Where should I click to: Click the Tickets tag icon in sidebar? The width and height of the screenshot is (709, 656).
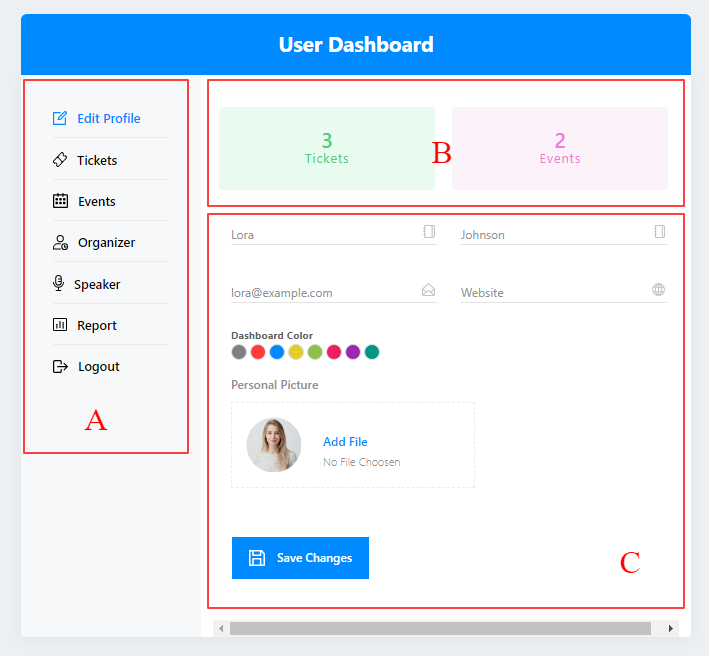[60, 160]
